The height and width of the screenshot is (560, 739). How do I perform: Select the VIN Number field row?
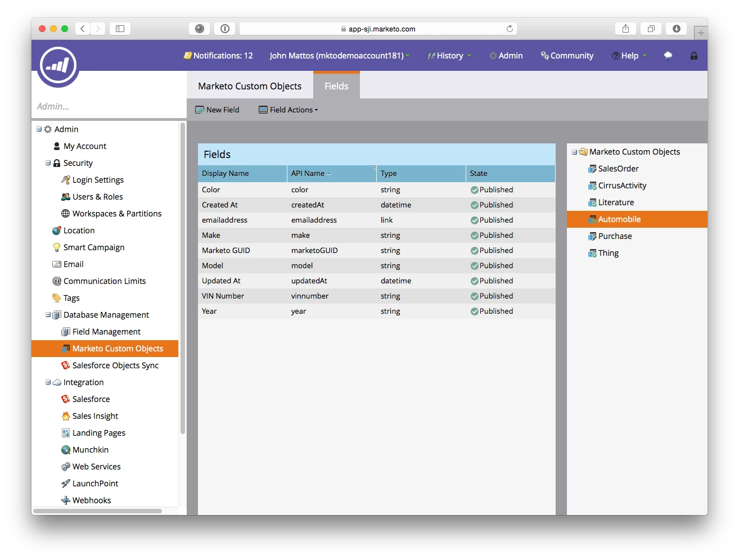tap(377, 296)
